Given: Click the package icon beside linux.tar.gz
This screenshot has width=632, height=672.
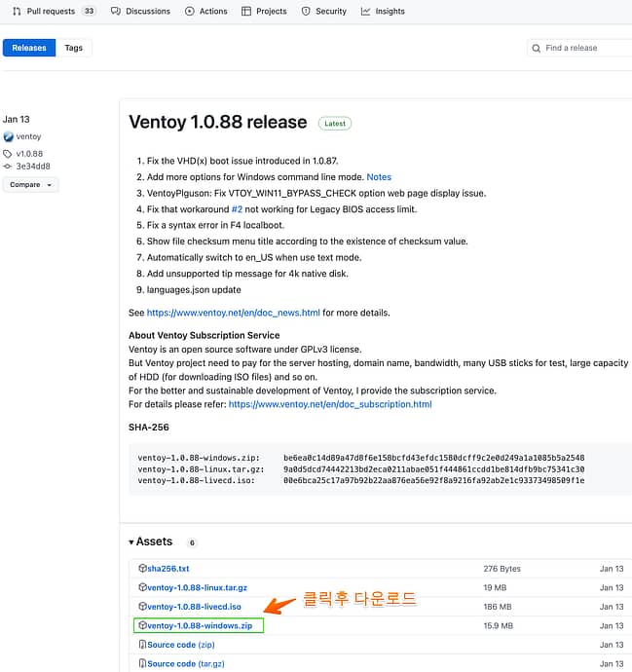Looking at the screenshot, I should click(x=143, y=587).
